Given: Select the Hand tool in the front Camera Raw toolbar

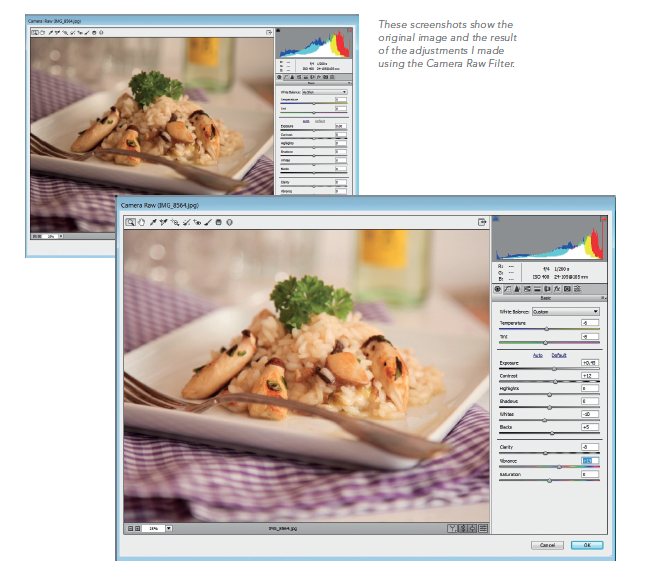Looking at the screenshot, I should pos(141,222).
